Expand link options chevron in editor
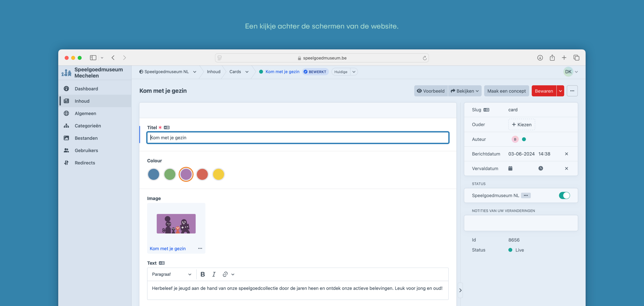This screenshot has width=644, height=306. coord(233,274)
